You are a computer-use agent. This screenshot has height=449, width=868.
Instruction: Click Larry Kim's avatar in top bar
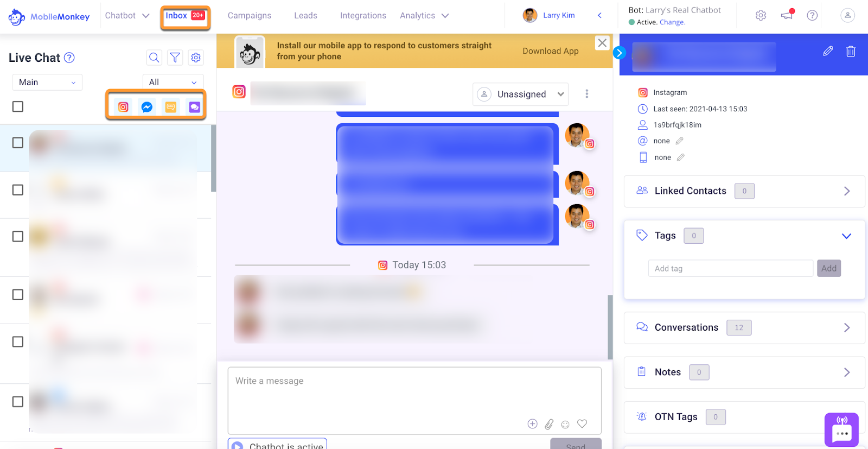pyautogui.click(x=530, y=15)
